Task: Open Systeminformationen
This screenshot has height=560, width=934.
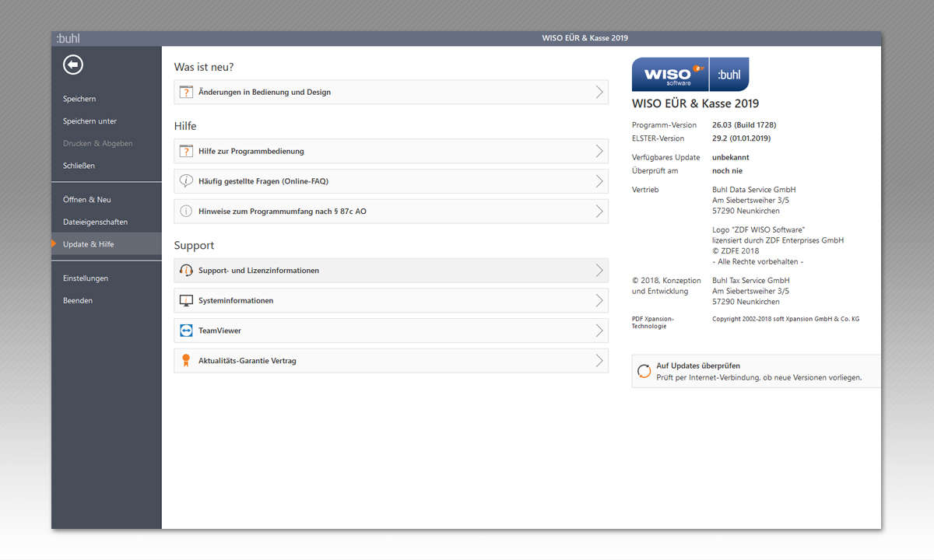Action: click(392, 301)
